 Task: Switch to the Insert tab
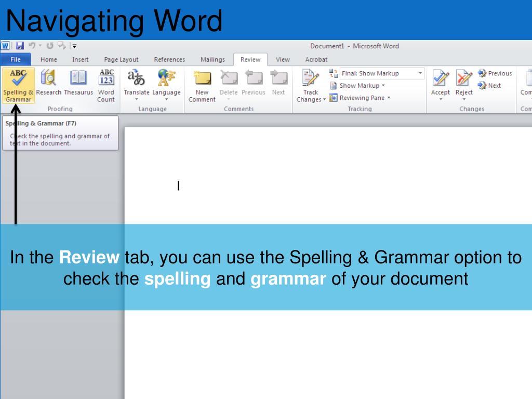tap(80, 59)
